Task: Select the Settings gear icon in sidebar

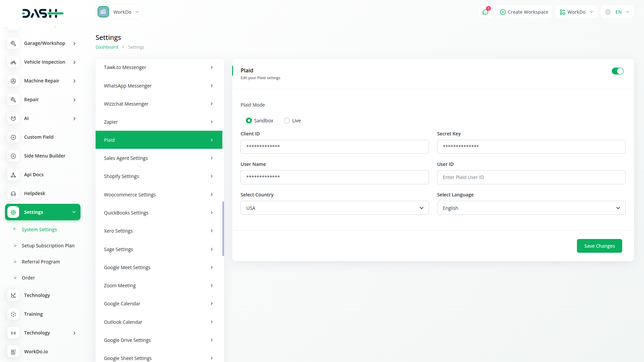Action: coord(13,212)
